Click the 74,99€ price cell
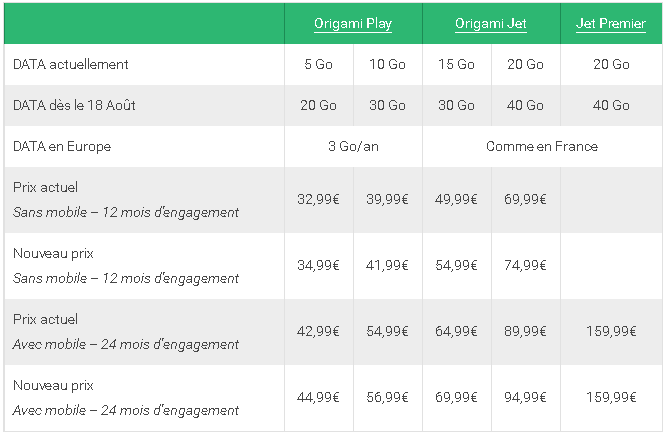This screenshot has height=435, width=670. [x=525, y=265]
